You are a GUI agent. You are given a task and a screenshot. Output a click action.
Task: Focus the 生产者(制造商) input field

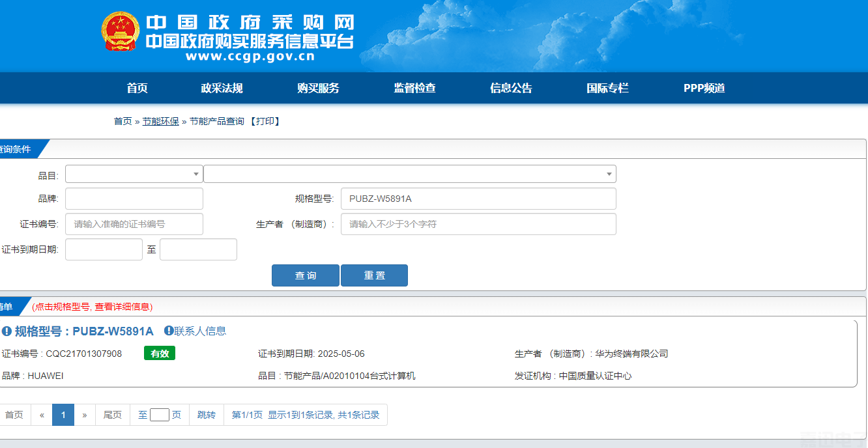pyautogui.click(x=478, y=224)
